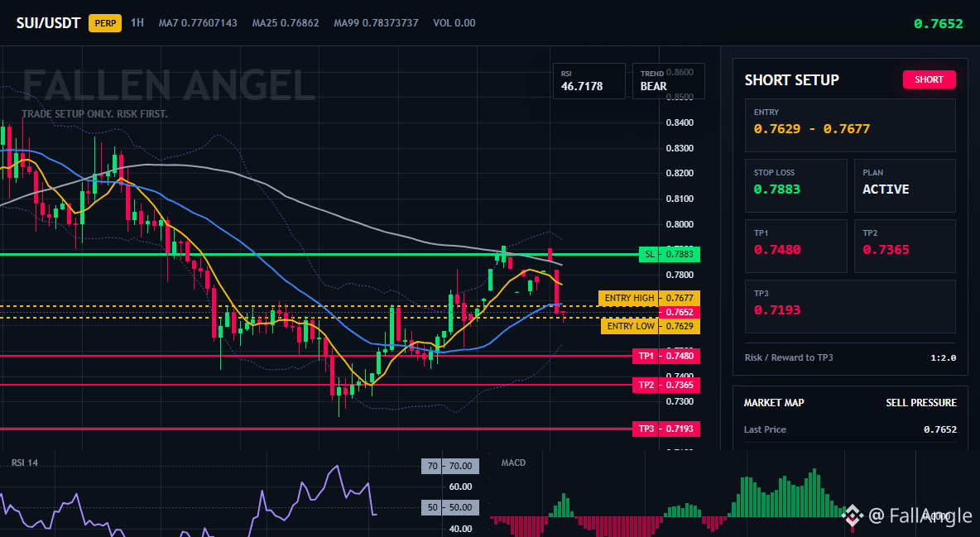Click the 1:2.0 risk reward value
The image size is (980, 537).
[943, 357]
